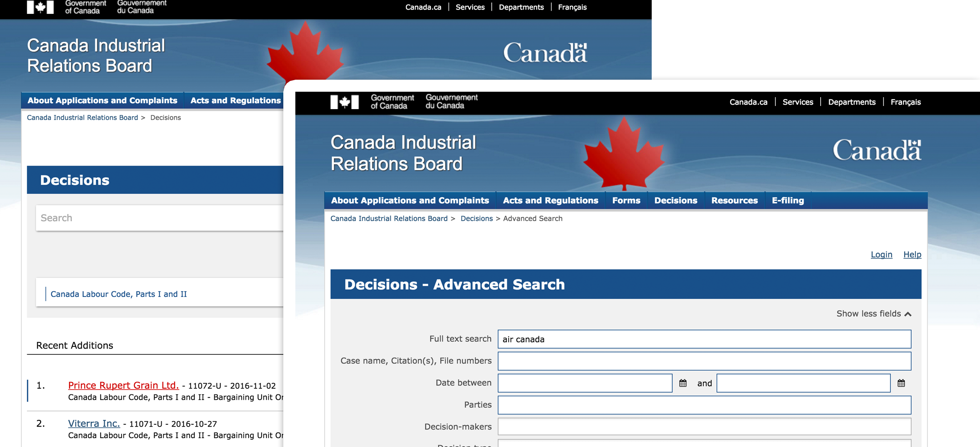Click the Case name, Citation(s) field
The height and width of the screenshot is (447, 980).
pyautogui.click(x=704, y=361)
